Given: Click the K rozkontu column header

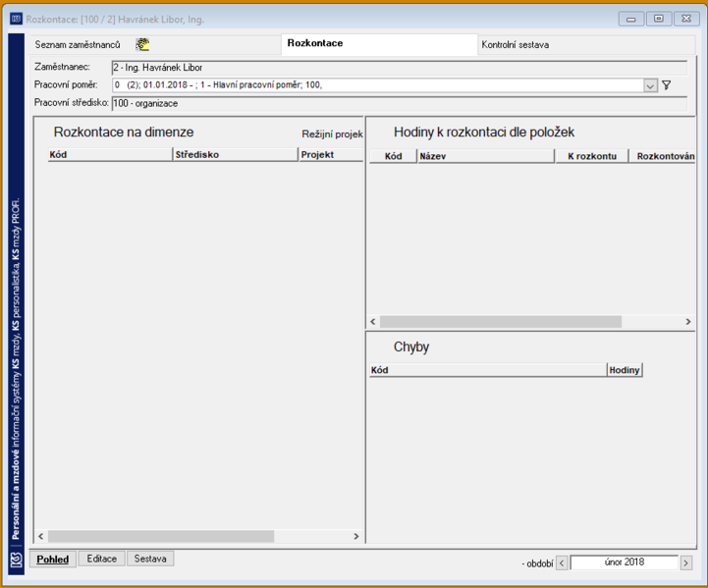Looking at the screenshot, I should pos(592,156).
